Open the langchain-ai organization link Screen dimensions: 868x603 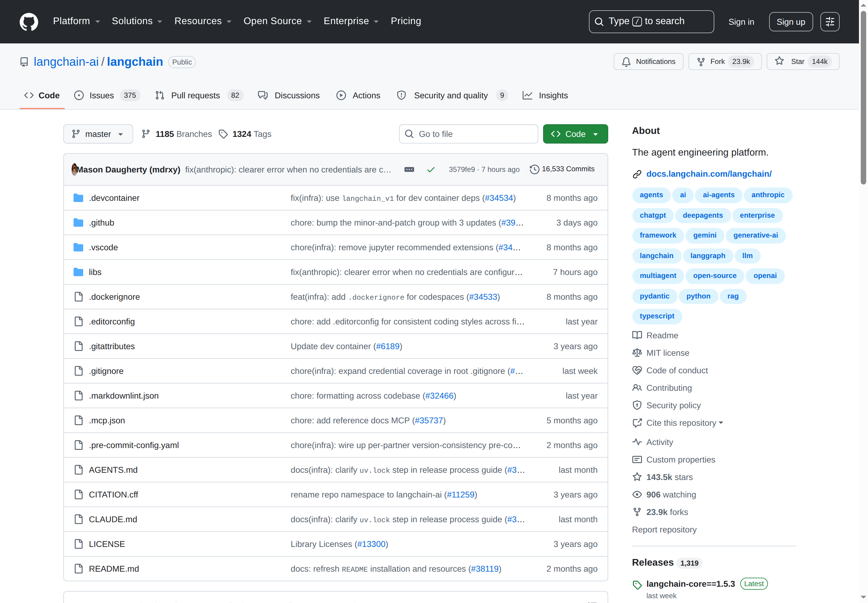click(66, 62)
